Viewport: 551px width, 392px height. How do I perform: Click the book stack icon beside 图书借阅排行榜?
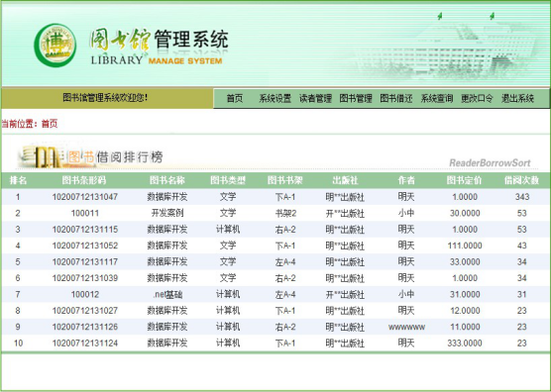click(40, 156)
